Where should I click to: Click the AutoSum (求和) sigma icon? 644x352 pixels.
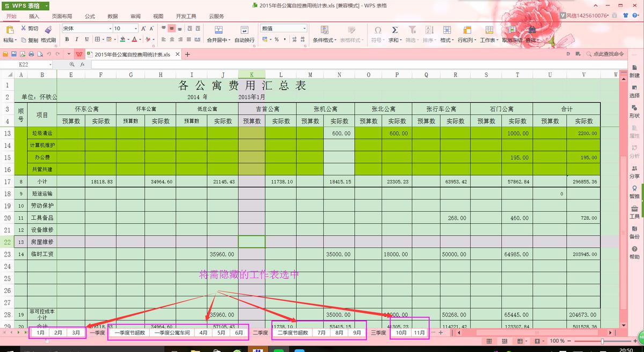395,30
